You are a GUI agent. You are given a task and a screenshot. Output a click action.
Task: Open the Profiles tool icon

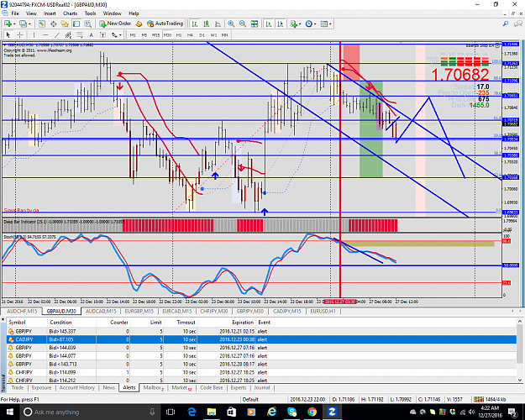pos(23,24)
